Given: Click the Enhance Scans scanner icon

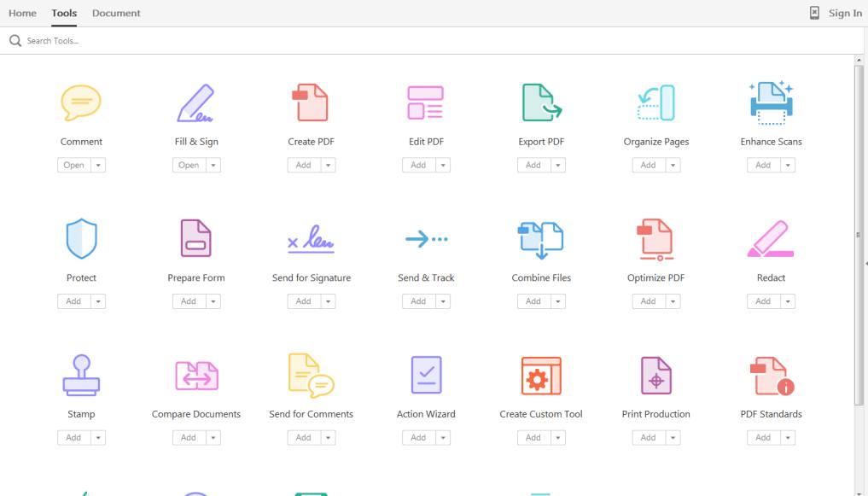Looking at the screenshot, I should coord(771,102).
